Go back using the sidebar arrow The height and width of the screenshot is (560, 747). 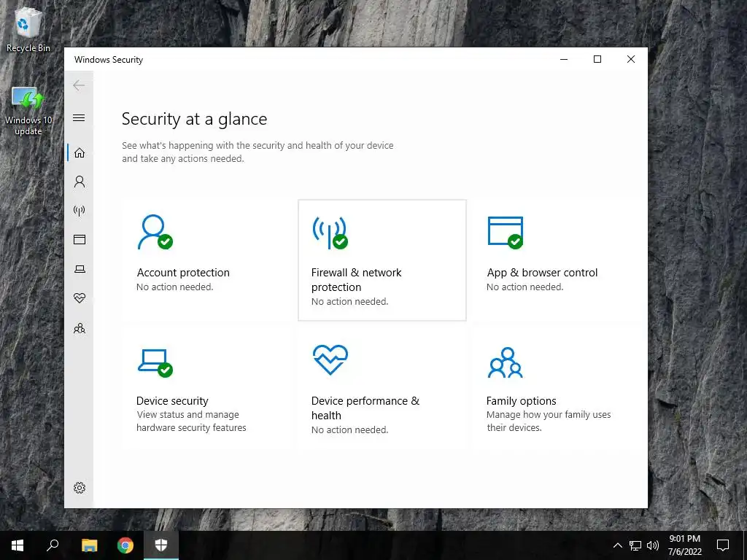79,85
